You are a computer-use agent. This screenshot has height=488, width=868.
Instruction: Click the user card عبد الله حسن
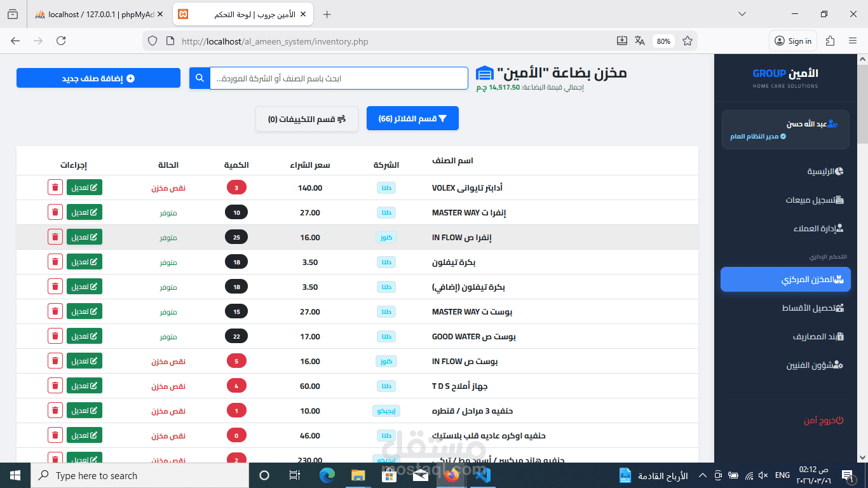pyautogui.click(x=785, y=130)
